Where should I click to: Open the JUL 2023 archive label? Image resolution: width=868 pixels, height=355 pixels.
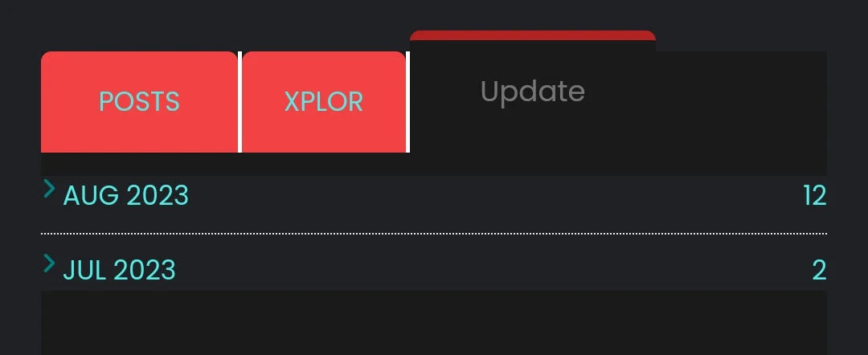coord(119,271)
